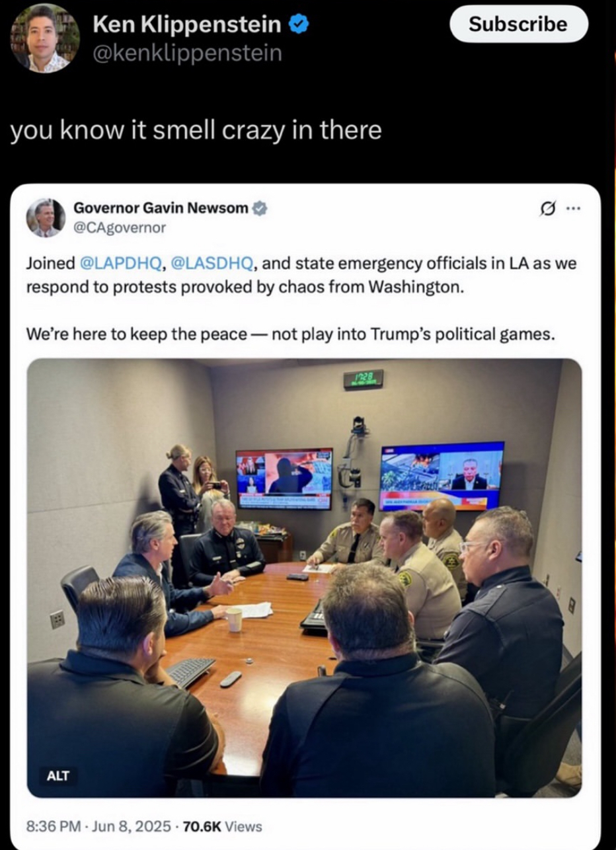Click the 8:36 PM Jun 8, 2025 timestamp
This screenshot has width=616, height=850.
point(98,826)
